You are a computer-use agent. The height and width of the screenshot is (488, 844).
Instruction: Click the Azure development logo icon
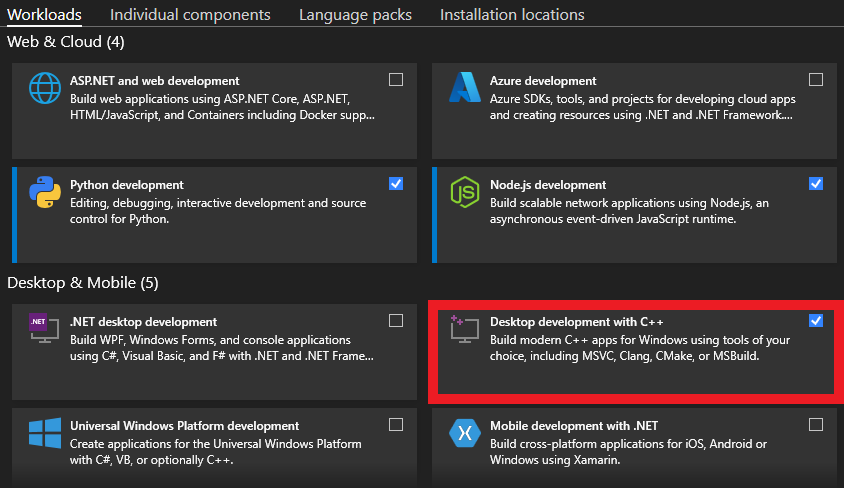click(x=465, y=87)
